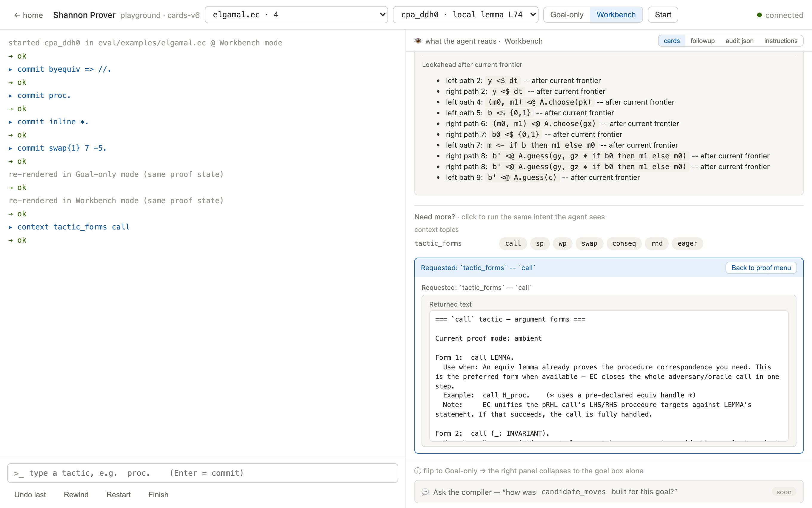812x508 pixels.
Task: Click Restart
Action: [119, 495]
